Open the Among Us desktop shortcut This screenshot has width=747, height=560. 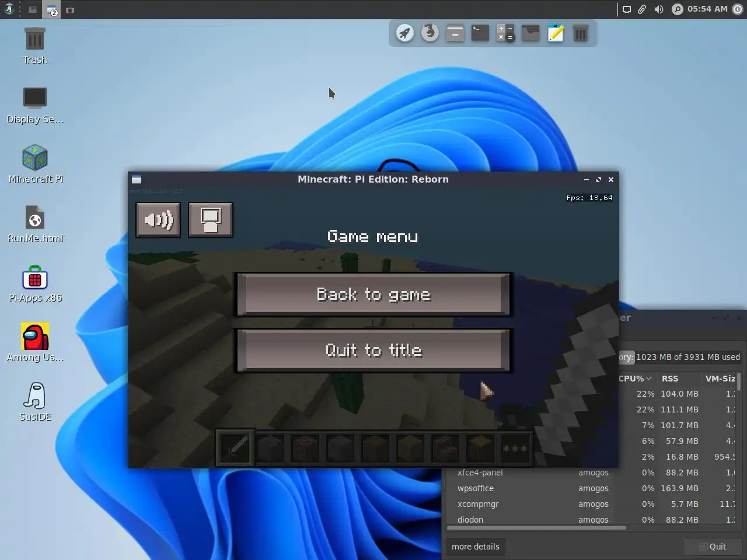pyautogui.click(x=35, y=343)
